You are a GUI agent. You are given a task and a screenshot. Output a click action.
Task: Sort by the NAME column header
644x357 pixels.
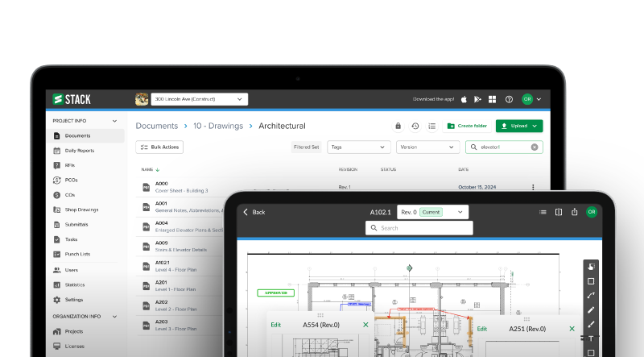click(151, 169)
